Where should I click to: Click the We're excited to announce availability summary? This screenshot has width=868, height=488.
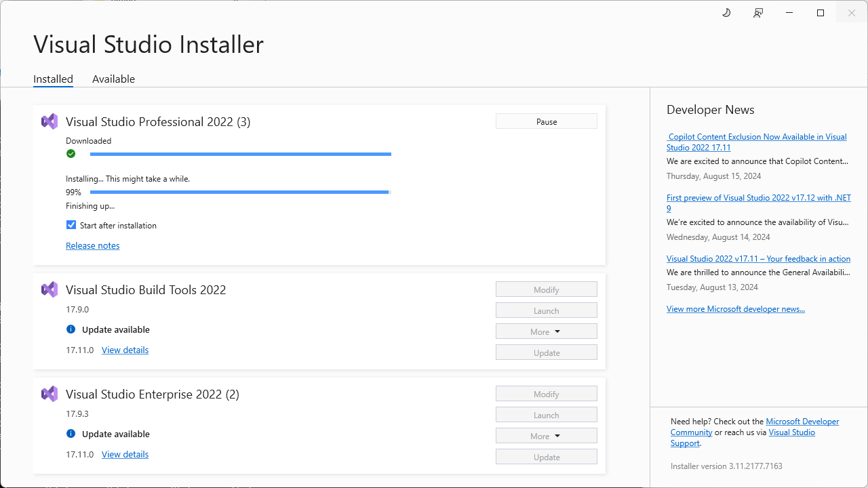[757, 222]
